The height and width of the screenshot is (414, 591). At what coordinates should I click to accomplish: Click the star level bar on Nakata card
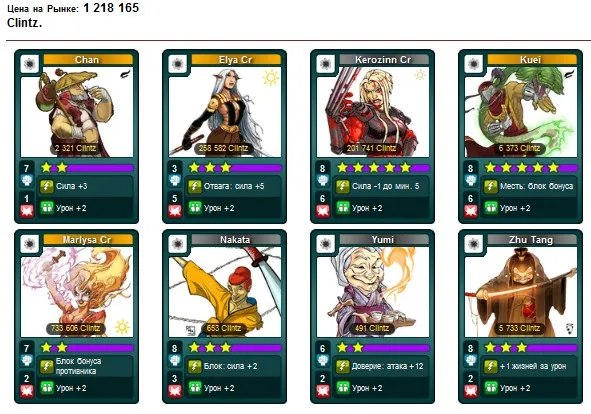click(234, 347)
